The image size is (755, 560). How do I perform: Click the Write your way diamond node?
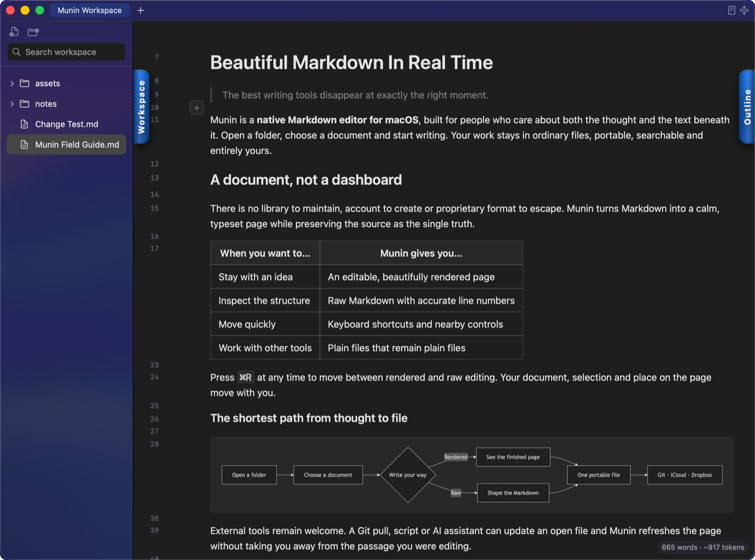pyautogui.click(x=408, y=475)
